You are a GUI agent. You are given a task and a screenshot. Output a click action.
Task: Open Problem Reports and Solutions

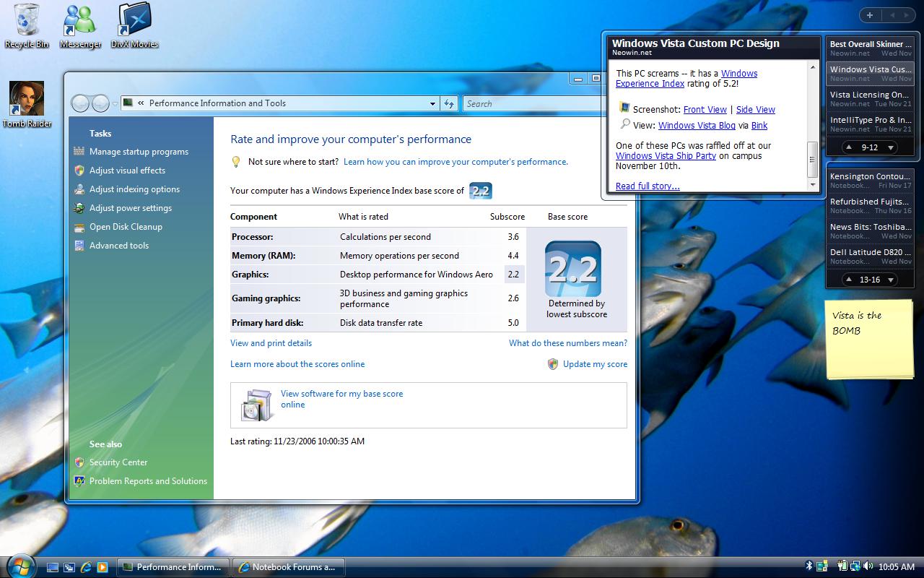(148, 481)
